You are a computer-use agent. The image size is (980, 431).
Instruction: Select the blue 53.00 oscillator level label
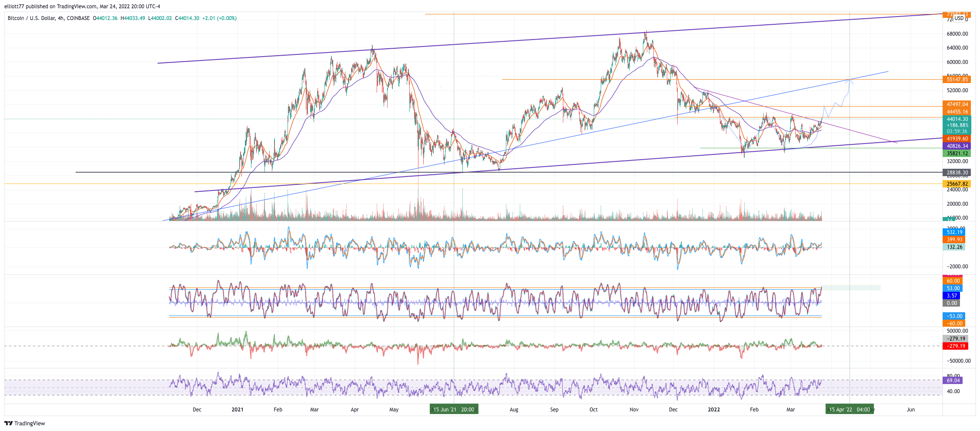click(x=953, y=288)
